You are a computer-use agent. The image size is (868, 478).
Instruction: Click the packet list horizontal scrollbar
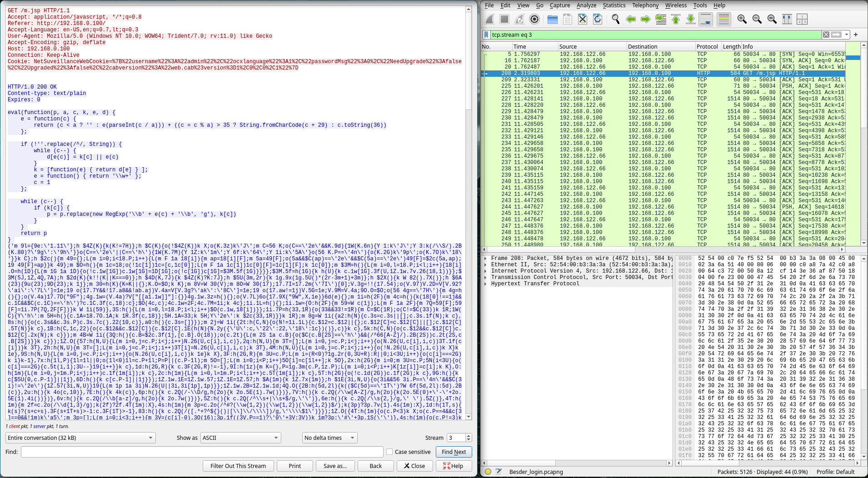(663, 249)
